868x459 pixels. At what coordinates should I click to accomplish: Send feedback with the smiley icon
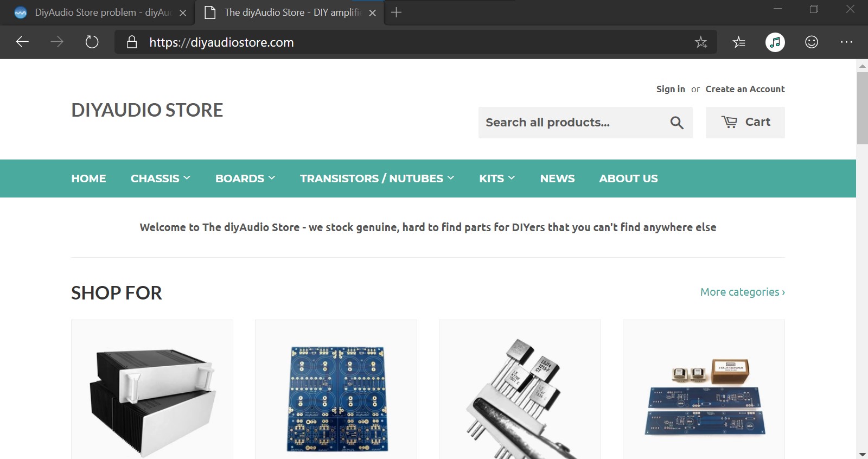tap(812, 42)
